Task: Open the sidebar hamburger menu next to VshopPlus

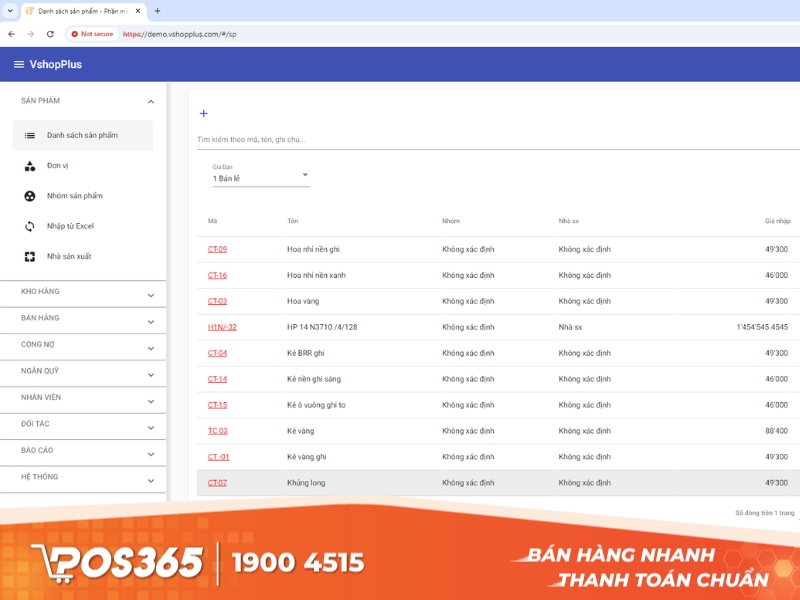Action: click(18, 63)
